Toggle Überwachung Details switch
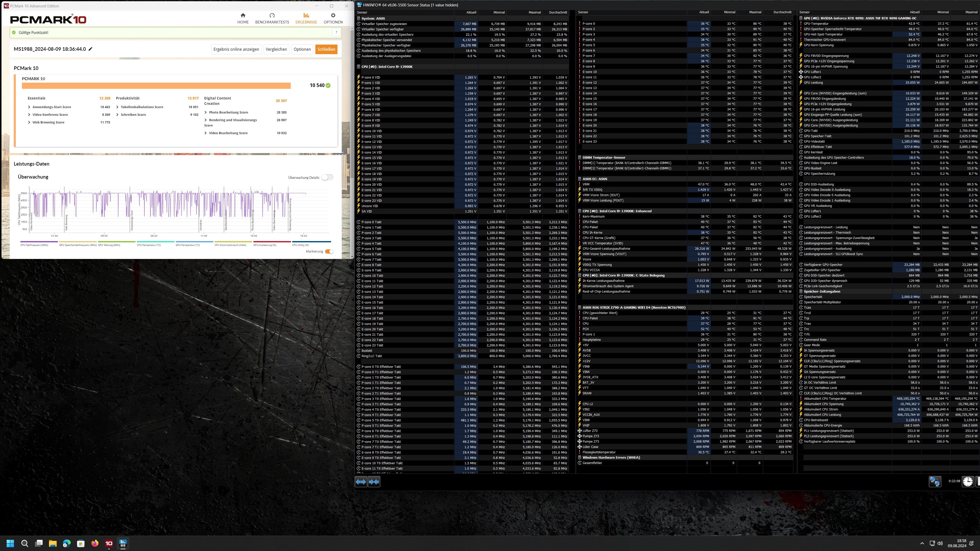 327,178
